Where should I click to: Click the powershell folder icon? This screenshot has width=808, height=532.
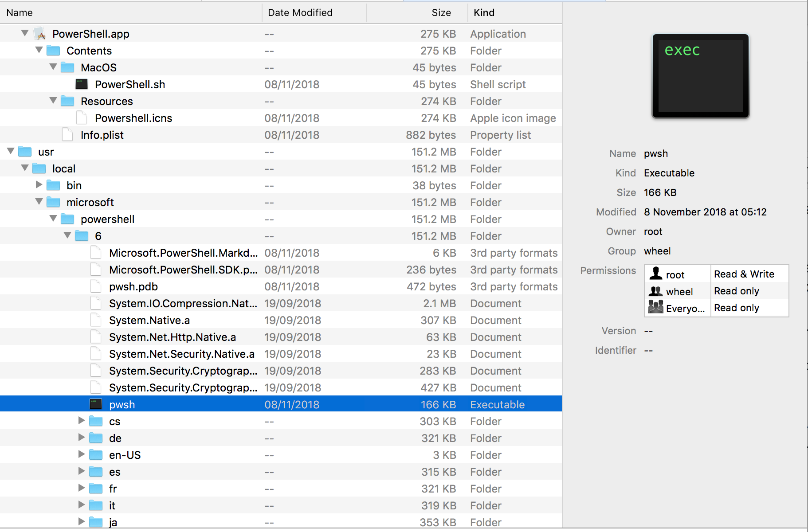pyautogui.click(x=67, y=219)
